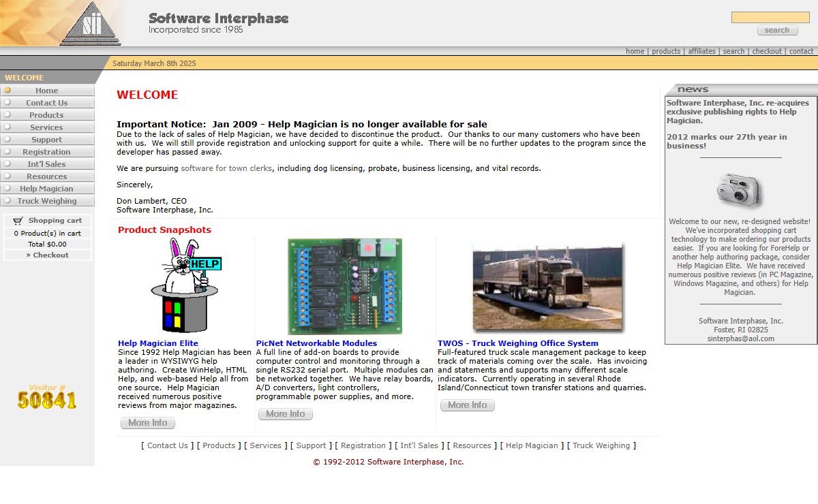This screenshot has height=504, width=818.
Task: Click the Checkout link in shopping cart box
Action: pos(50,255)
